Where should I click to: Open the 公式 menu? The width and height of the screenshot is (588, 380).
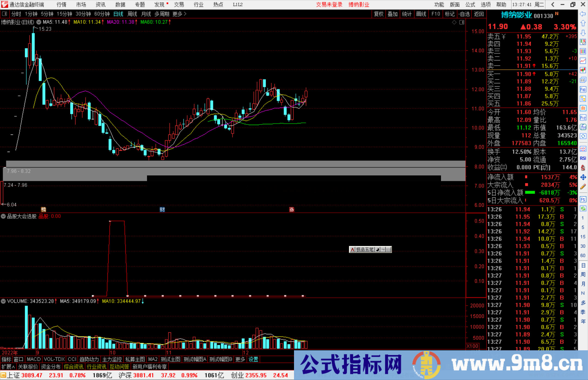click(470, 4)
